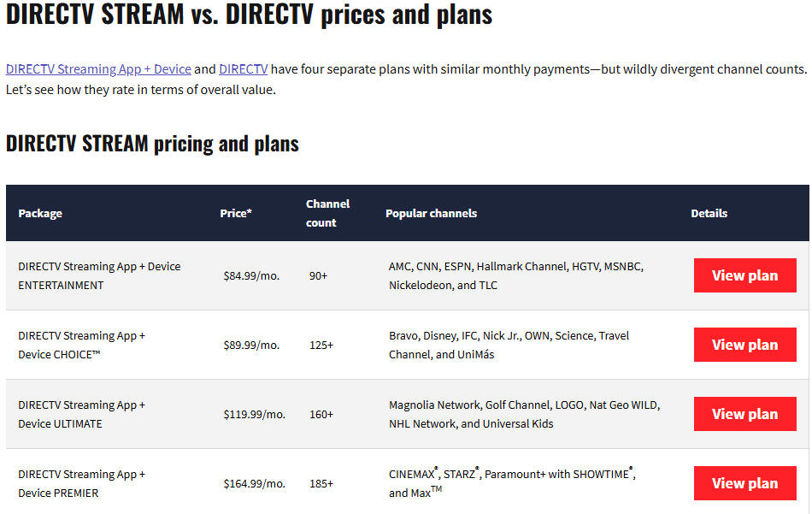This screenshot has width=812, height=514.
Task: Open the DIRECTV link in intro paragraph
Action: [244, 69]
